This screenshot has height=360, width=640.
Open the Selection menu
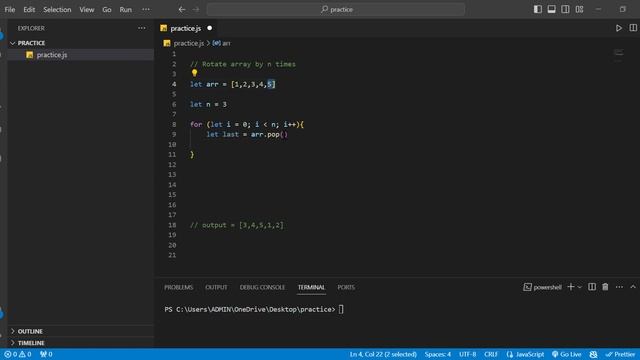tap(57, 9)
